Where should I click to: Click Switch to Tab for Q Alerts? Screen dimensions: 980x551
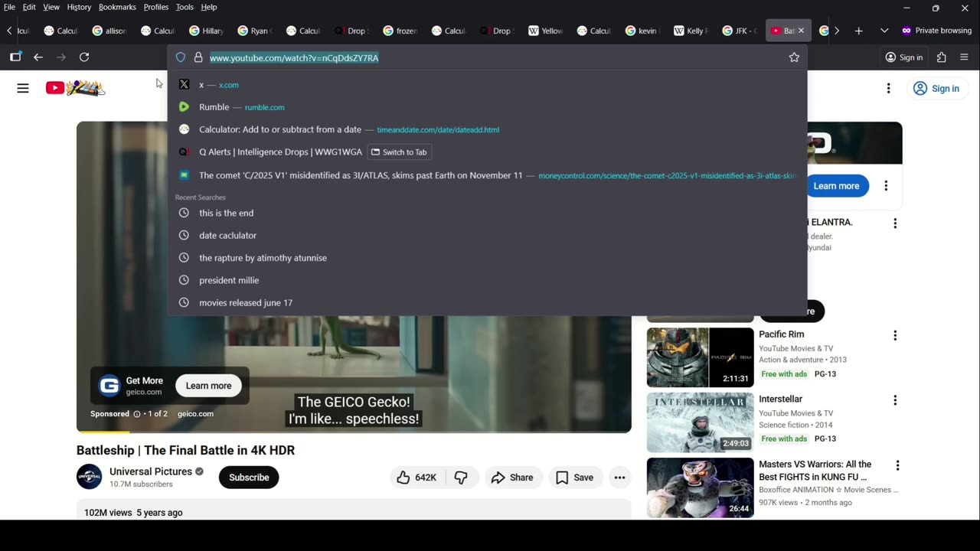click(400, 152)
